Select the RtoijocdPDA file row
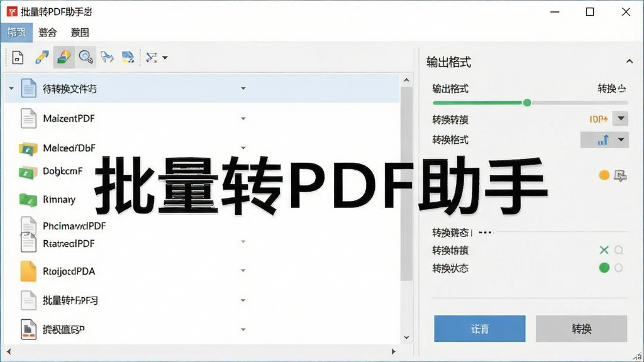The height and width of the screenshot is (362, 644). click(201, 271)
